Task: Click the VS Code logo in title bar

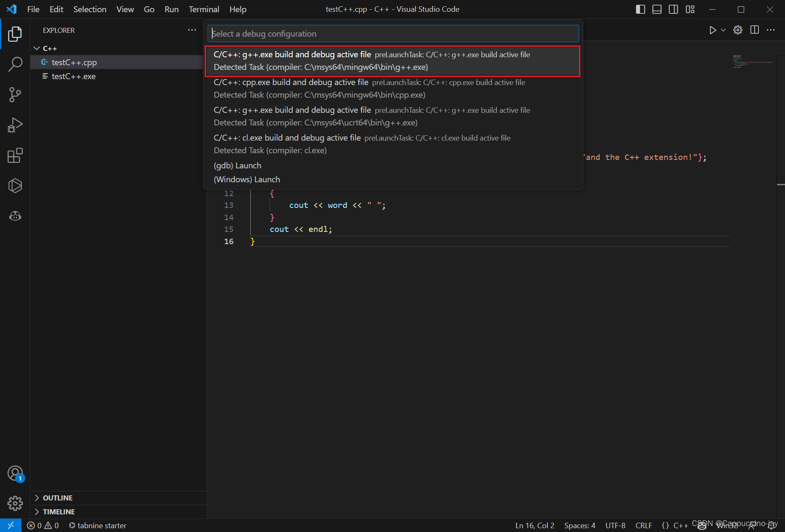Action: (x=11, y=9)
